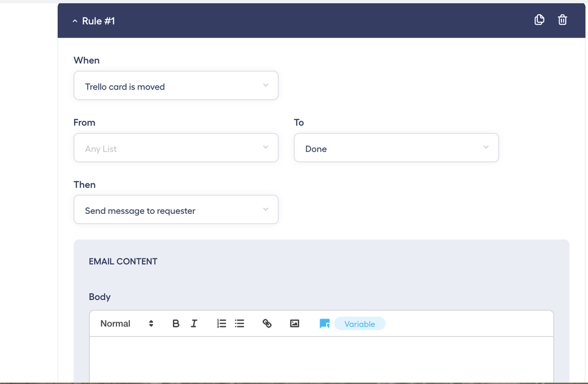Viewport: 588px width, 384px height.
Task: Insert a Variable into the email
Action: [x=360, y=324]
